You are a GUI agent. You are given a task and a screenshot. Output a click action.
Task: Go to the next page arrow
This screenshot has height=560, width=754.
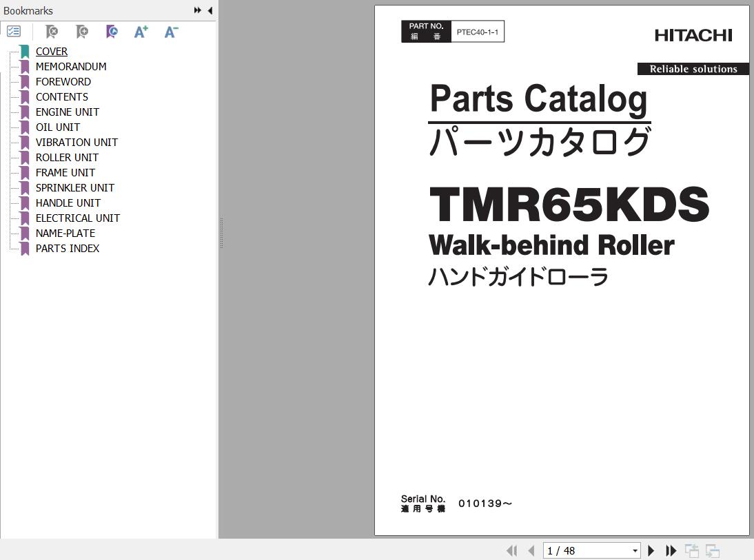[651, 550]
